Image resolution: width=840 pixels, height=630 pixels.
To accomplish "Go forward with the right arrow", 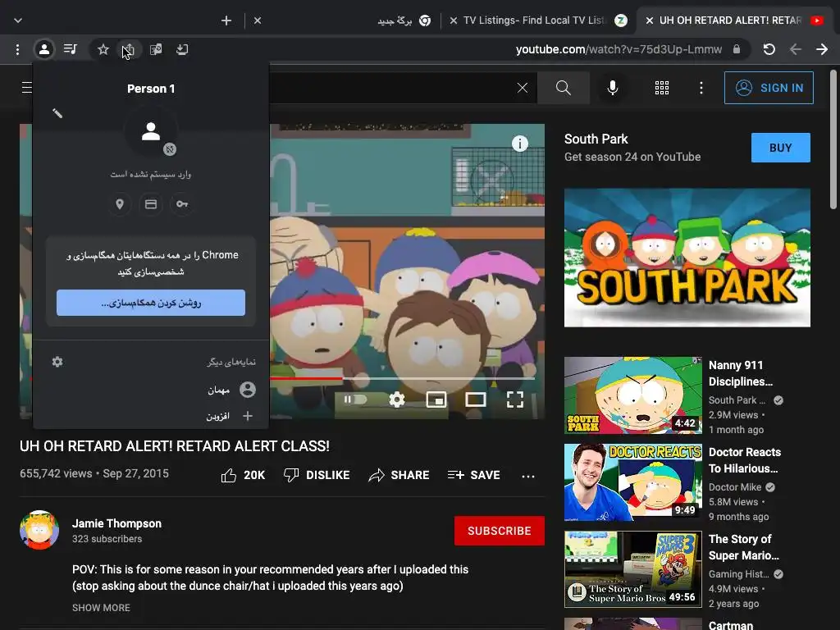I will pyautogui.click(x=822, y=50).
